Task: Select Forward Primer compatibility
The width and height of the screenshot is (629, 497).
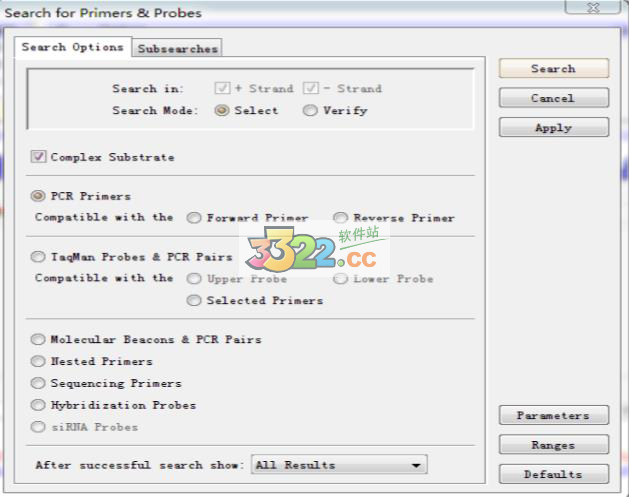Action: tap(194, 218)
